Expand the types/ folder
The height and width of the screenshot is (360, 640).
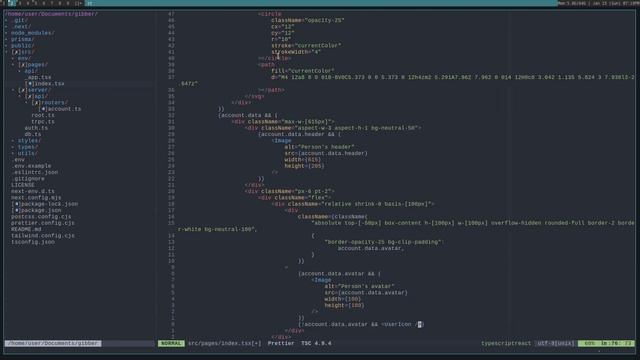(x=28, y=147)
